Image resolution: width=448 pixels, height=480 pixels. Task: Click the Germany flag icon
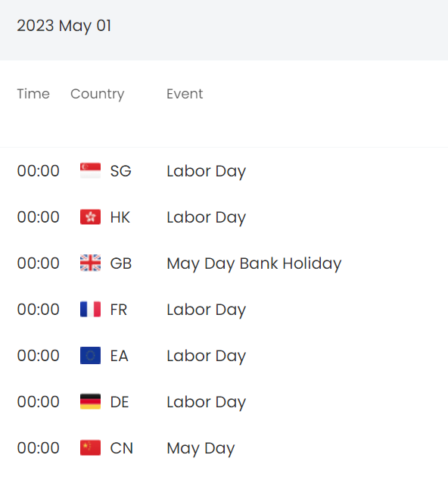(90, 401)
